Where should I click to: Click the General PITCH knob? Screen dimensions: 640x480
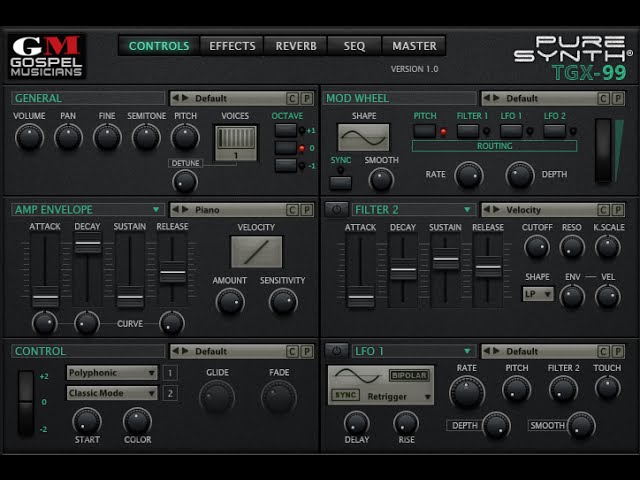coord(185,138)
